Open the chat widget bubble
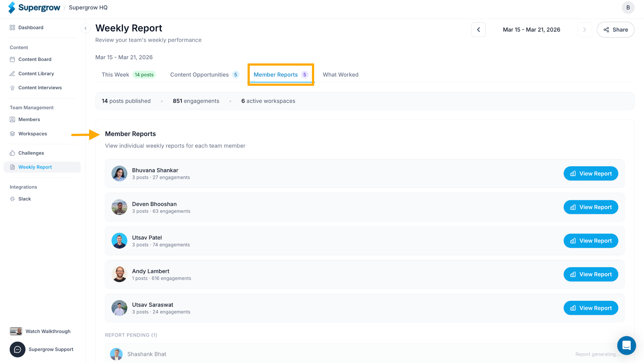This screenshot has width=644, height=363. pyautogui.click(x=626, y=345)
